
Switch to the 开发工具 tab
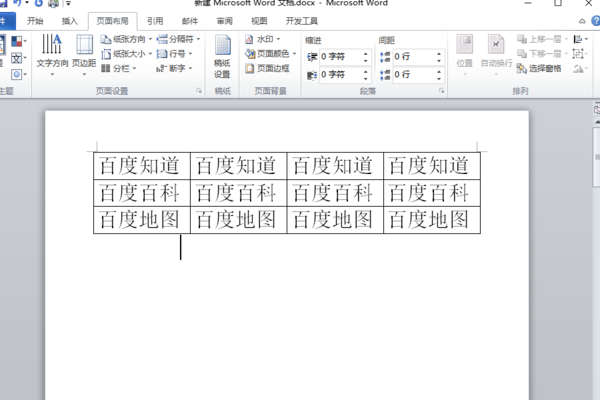(x=302, y=21)
